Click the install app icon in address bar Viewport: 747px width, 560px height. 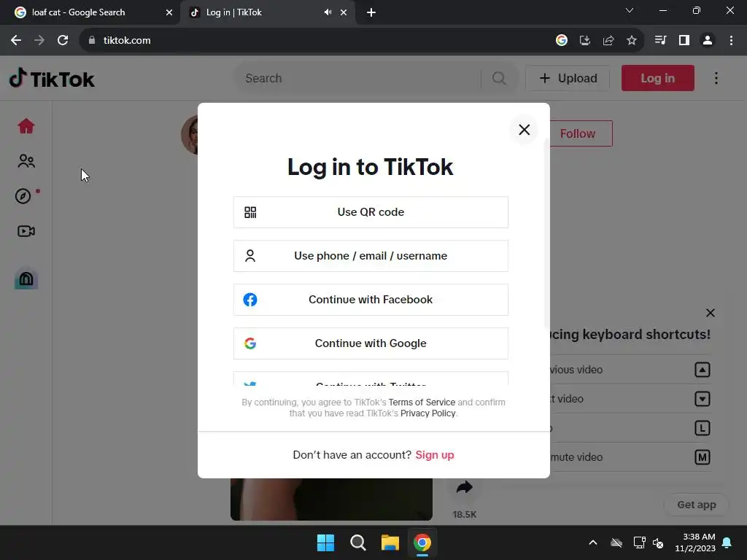click(x=585, y=41)
